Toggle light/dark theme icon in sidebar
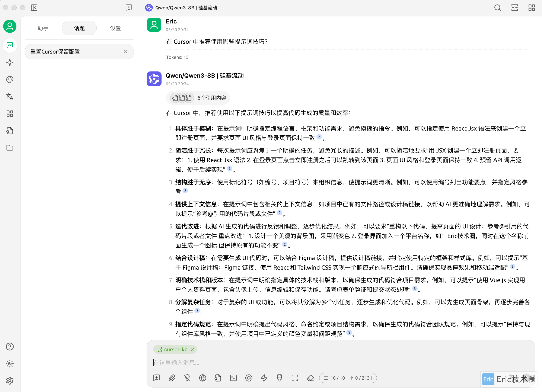This screenshot has width=542, height=392. [x=10, y=364]
